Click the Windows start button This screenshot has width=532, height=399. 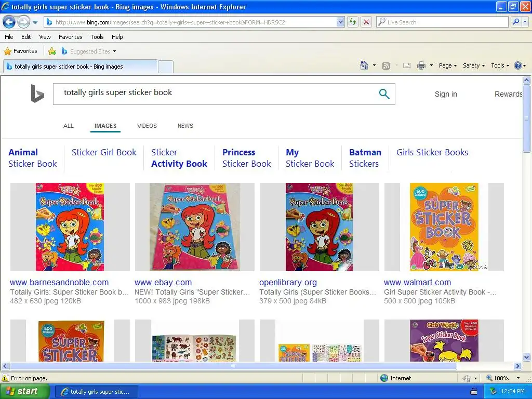[25, 392]
